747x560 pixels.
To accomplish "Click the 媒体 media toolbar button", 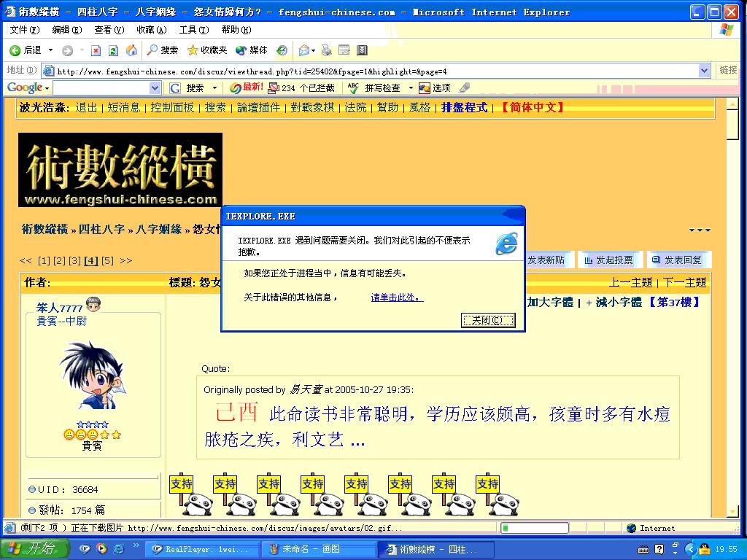I will tap(252, 50).
